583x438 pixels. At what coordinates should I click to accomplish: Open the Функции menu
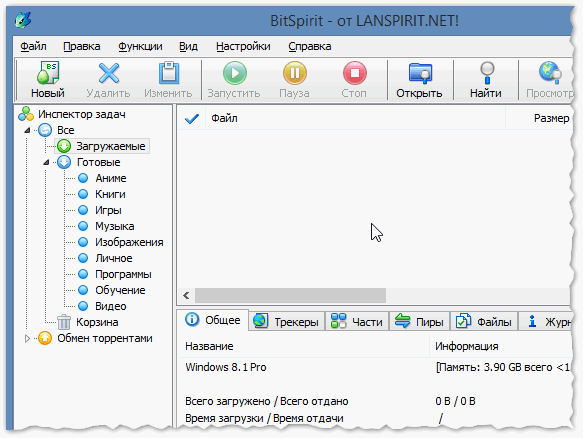point(140,46)
